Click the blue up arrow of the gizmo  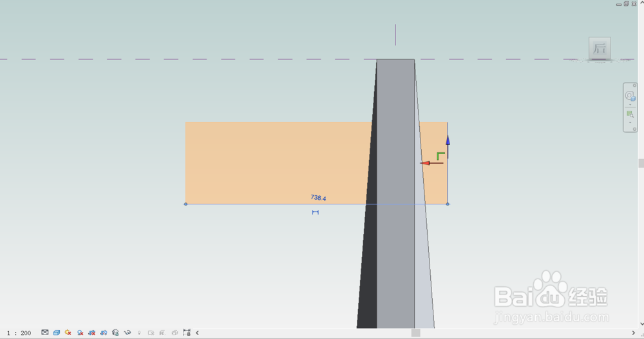click(x=448, y=140)
